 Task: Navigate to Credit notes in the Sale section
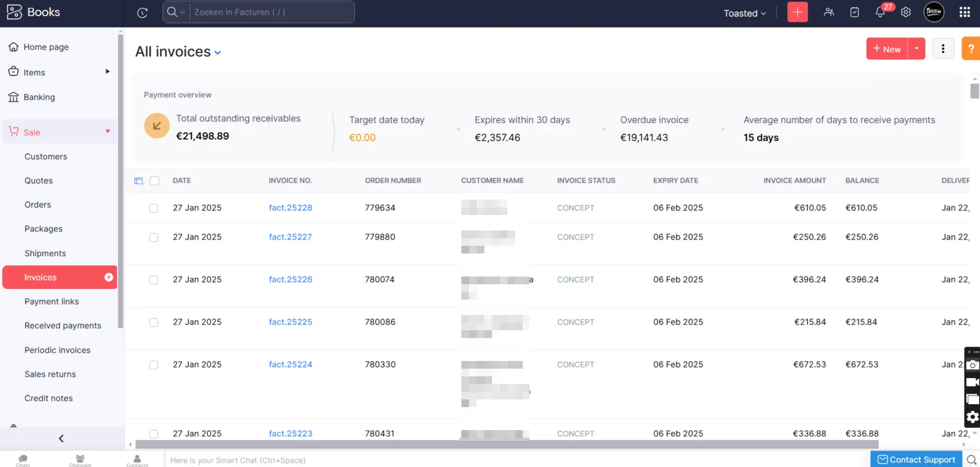coord(48,398)
